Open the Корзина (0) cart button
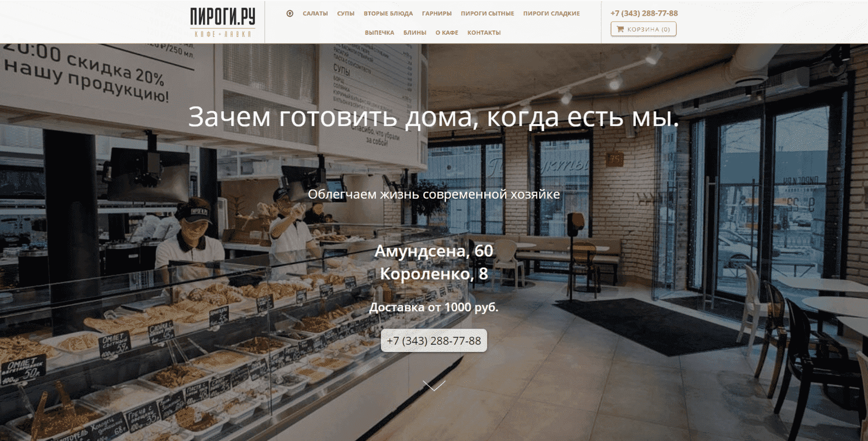 pos(643,29)
